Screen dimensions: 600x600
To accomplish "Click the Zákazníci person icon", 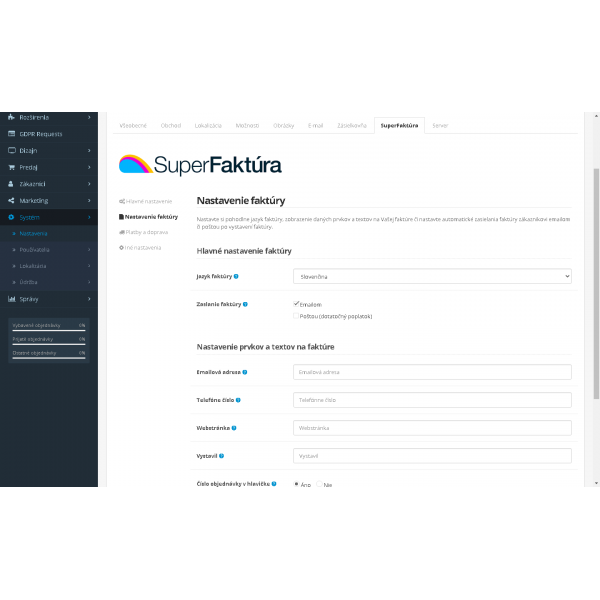I will [11, 184].
